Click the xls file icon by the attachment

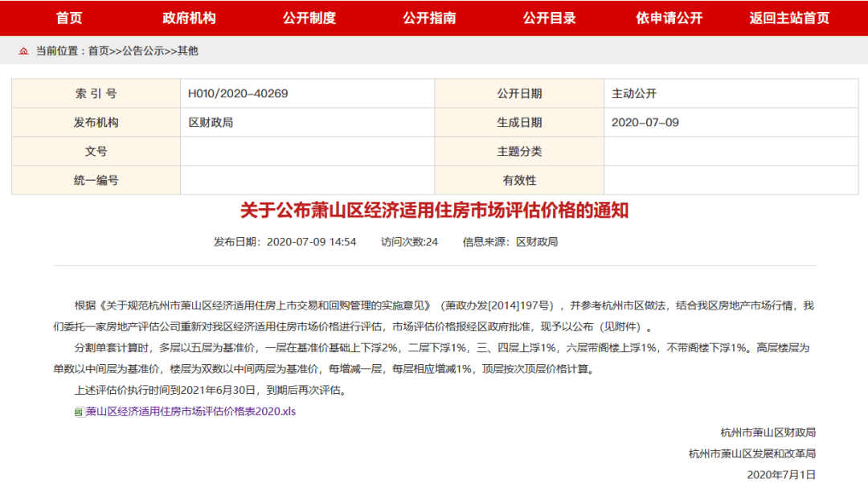[x=79, y=412]
